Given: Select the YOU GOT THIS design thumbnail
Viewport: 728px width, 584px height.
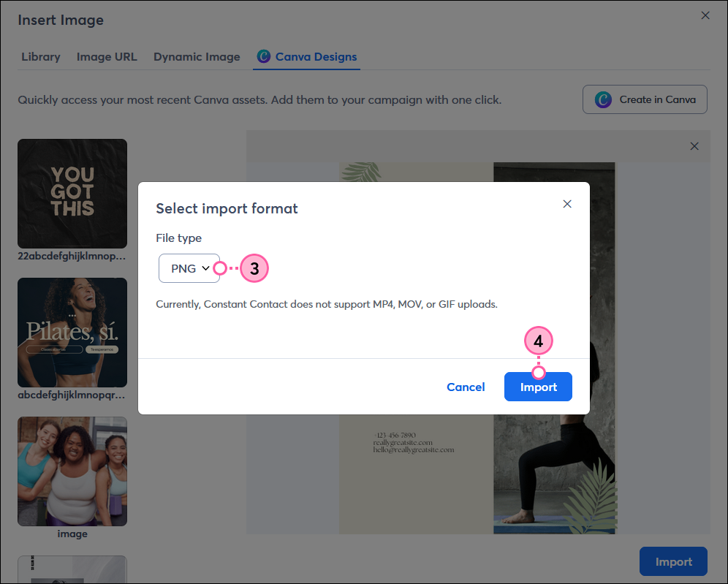Looking at the screenshot, I should click(72, 193).
